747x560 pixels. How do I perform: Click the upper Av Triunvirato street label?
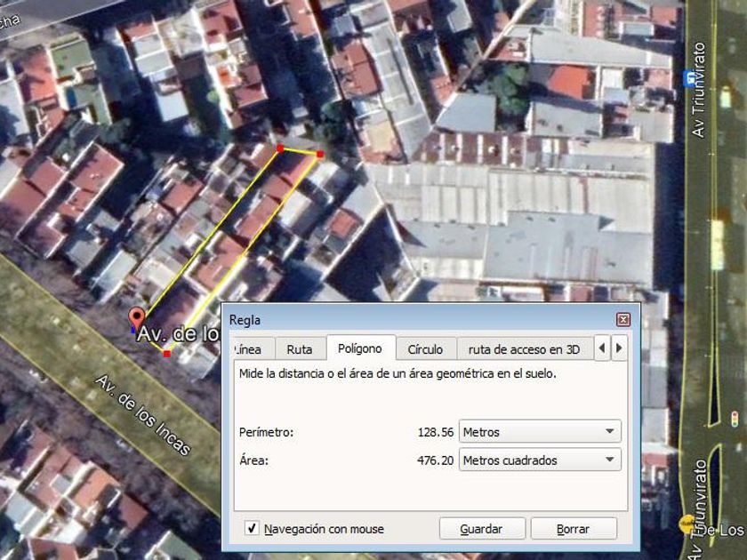click(698, 90)
